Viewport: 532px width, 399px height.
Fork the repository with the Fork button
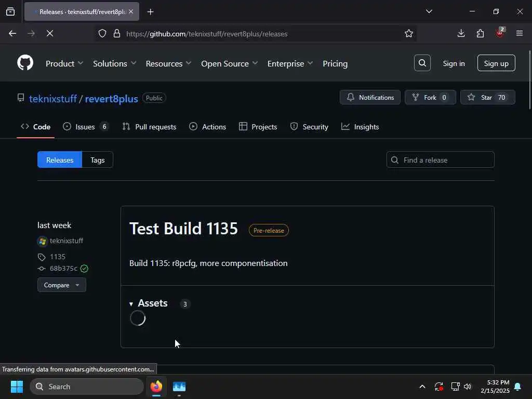click(x=430, y=97)
